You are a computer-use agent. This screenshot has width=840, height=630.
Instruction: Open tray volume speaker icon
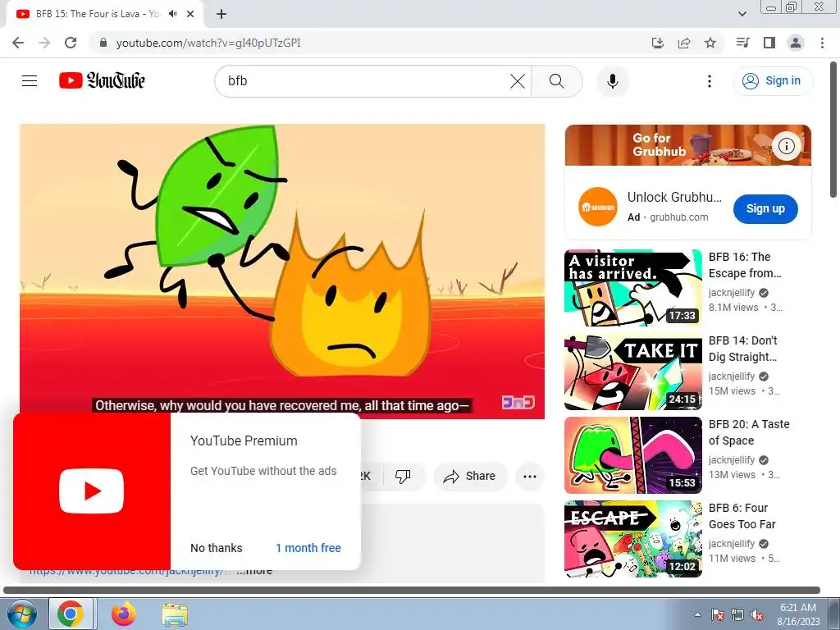click(757, 614)
